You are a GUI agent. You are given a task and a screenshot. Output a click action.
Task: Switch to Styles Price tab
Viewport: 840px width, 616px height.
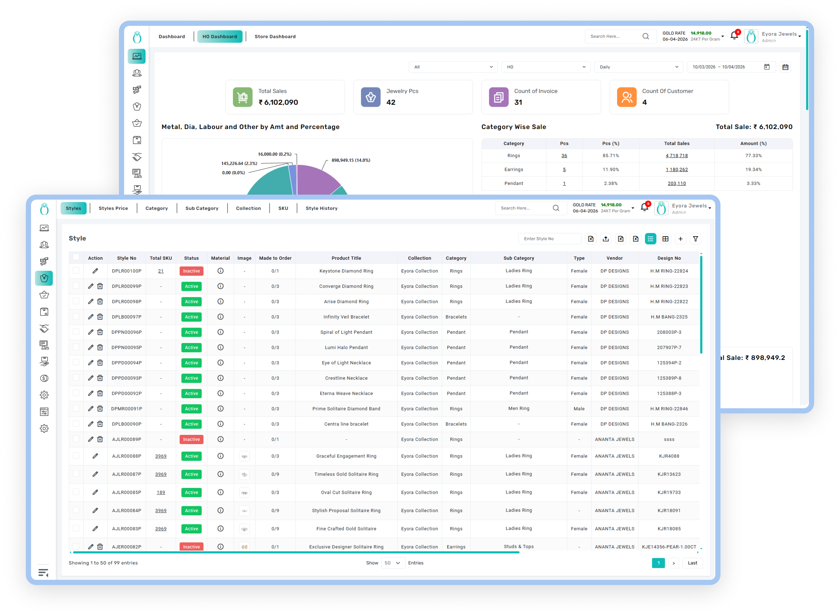113,208
